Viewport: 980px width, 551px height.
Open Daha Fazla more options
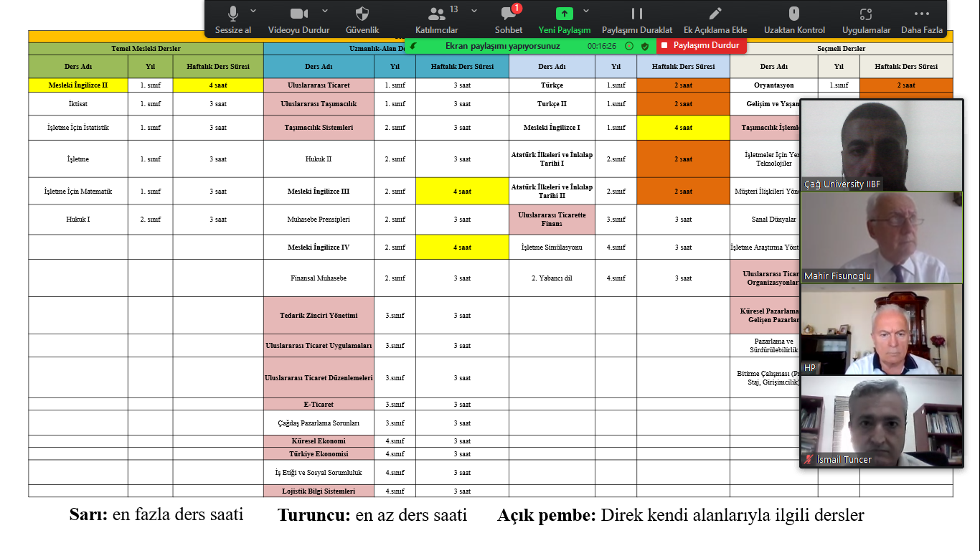922,19
